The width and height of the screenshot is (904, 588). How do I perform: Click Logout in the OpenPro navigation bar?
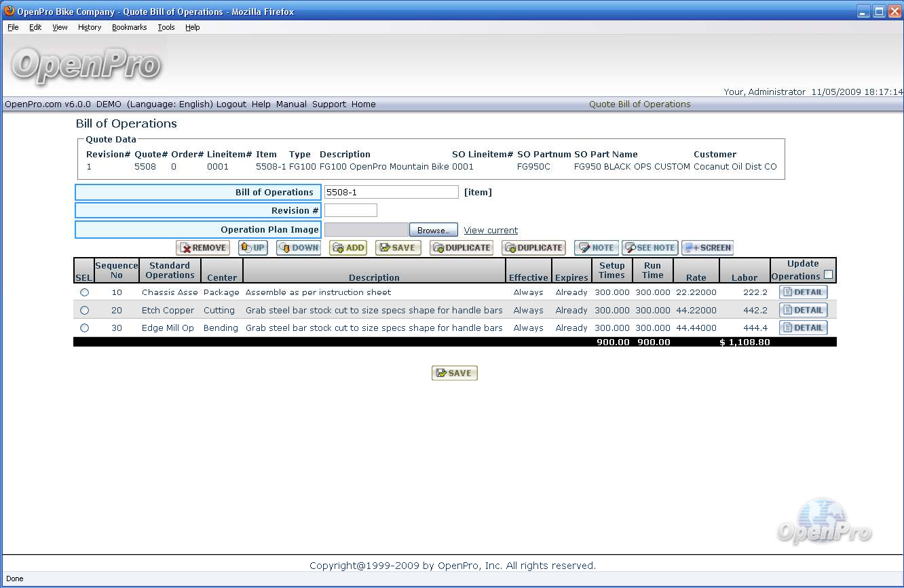tap(231, 104)
